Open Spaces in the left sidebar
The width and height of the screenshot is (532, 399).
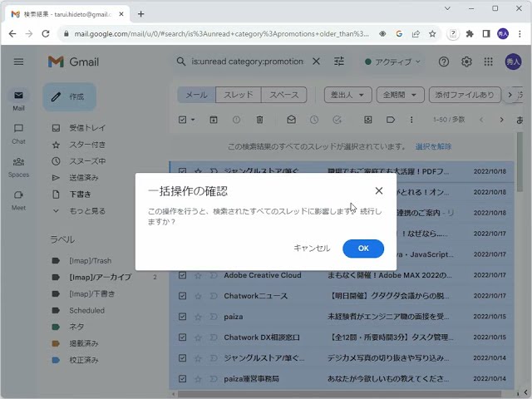18,166
